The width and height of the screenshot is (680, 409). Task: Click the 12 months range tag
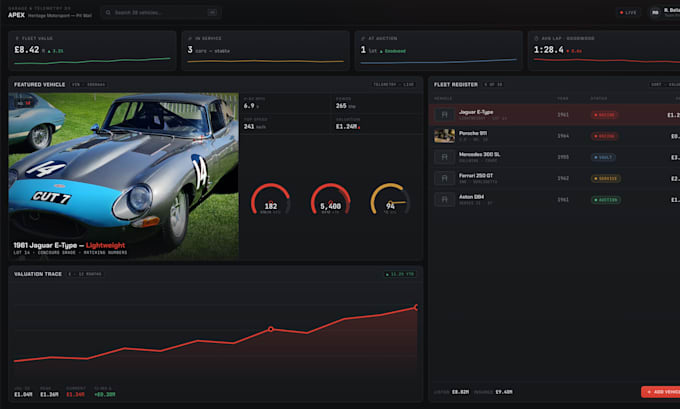pos(85,274)
